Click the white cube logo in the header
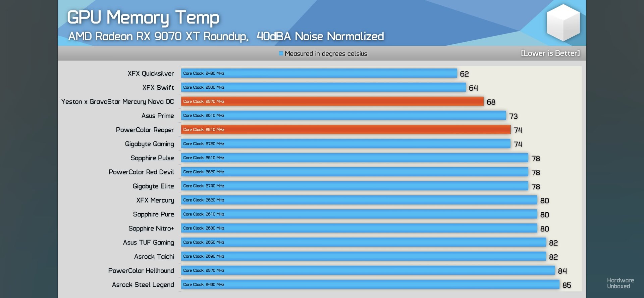644x298 pixels. (563, 23)
